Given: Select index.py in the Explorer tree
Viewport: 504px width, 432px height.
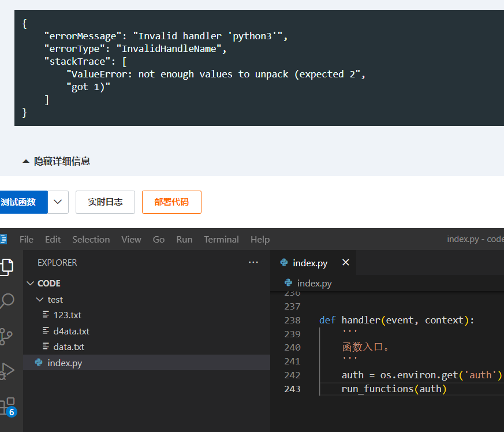Looking at the screenshot, I should (147, 363).
